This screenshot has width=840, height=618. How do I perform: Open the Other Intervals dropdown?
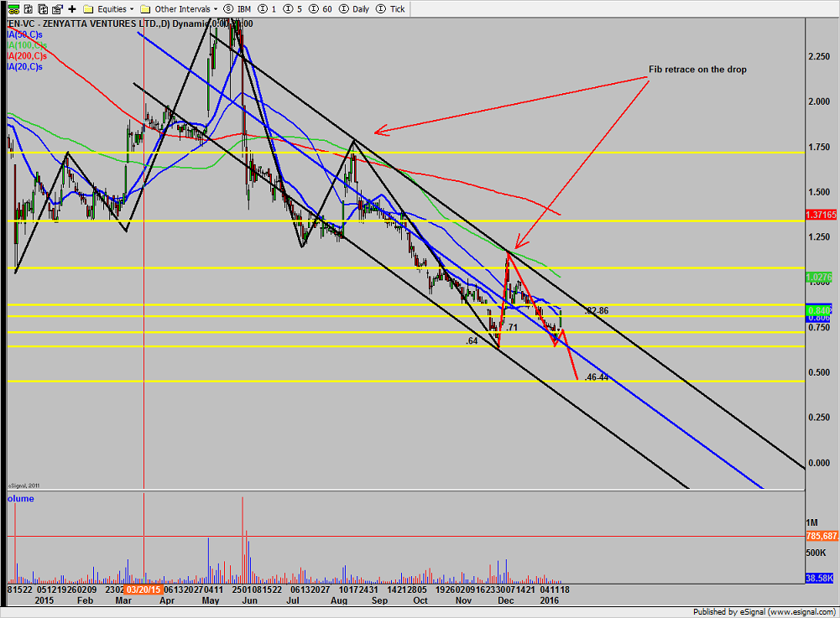click(179, 9)
